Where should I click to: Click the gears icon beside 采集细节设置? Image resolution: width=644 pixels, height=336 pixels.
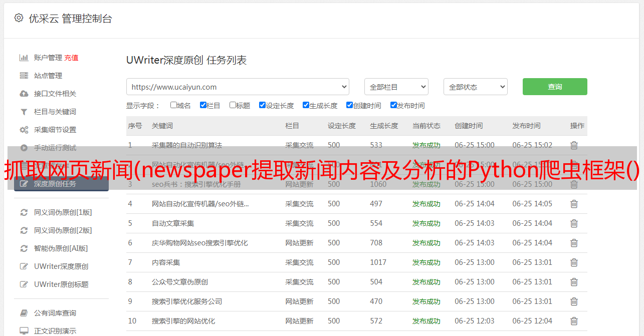[x=24, y=130]
